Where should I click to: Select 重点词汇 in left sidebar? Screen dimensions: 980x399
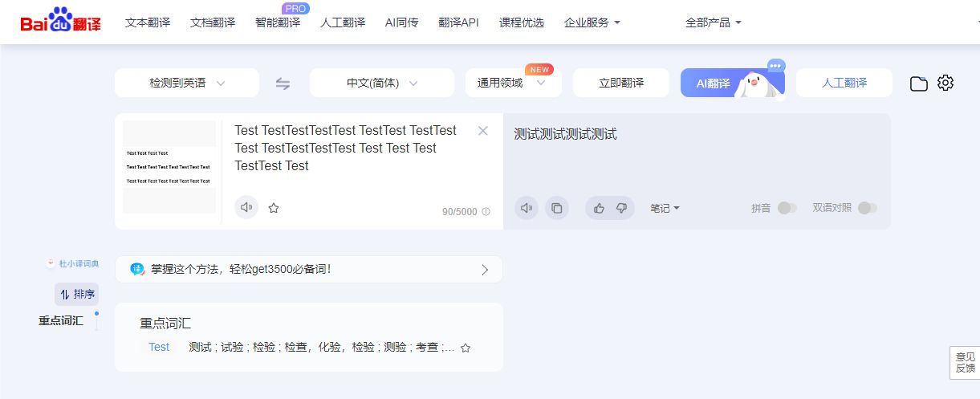click(x=60, y=320)
